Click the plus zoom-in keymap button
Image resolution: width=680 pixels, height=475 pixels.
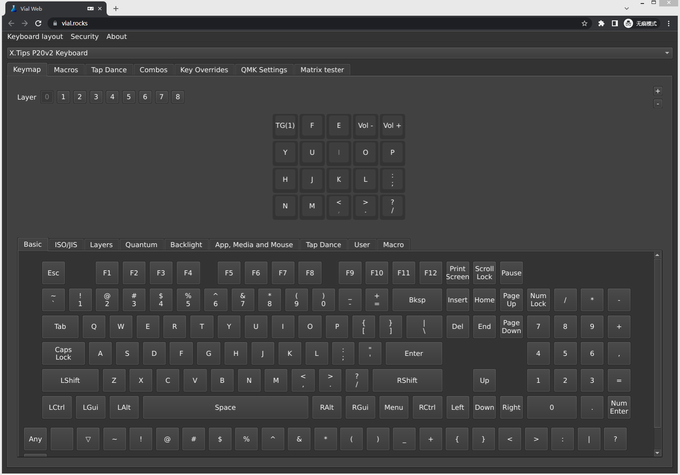[657, 91]
